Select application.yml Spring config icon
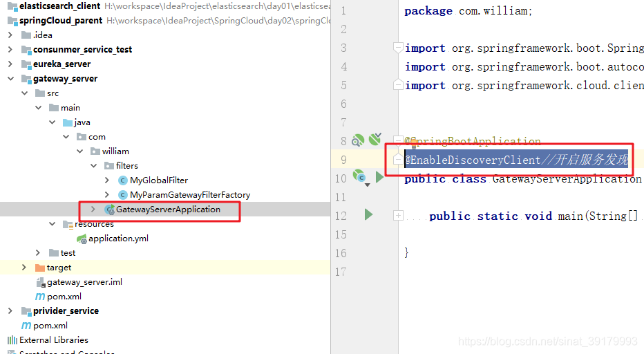This screenshot has height=354, width=644. [x=82, y=239]
